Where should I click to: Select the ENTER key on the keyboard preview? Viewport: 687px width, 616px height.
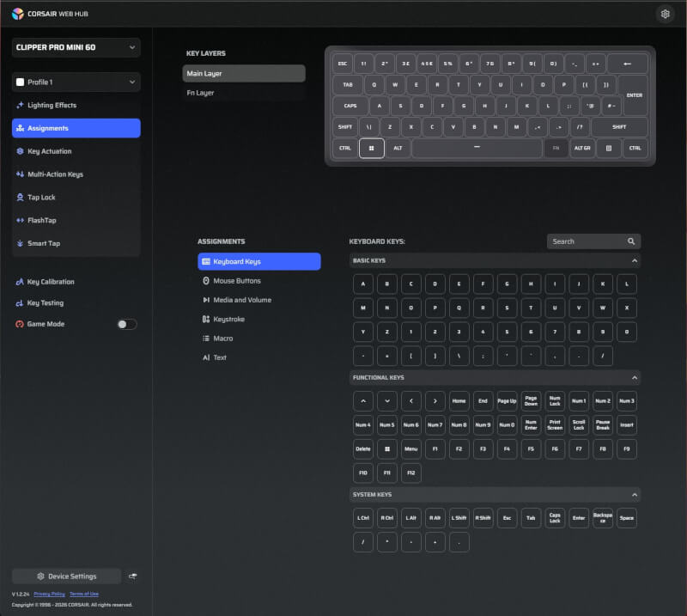tap(634, 95)
